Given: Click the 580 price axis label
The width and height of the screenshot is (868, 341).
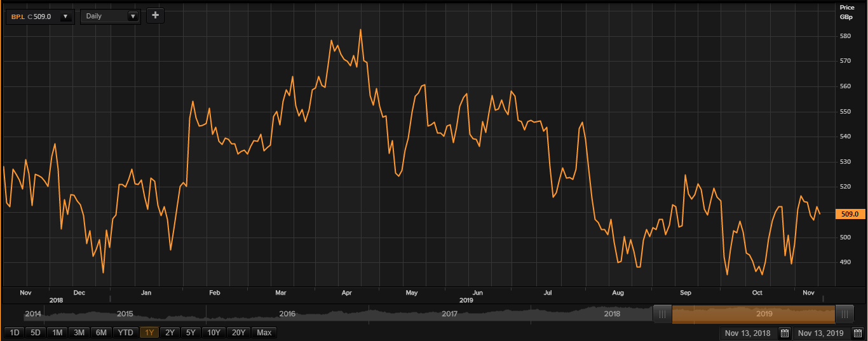Looking at the screenshot, I should click(845, 36).
